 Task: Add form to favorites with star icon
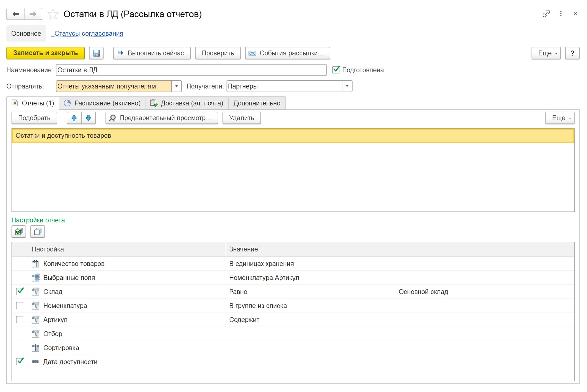coord(53,14)
